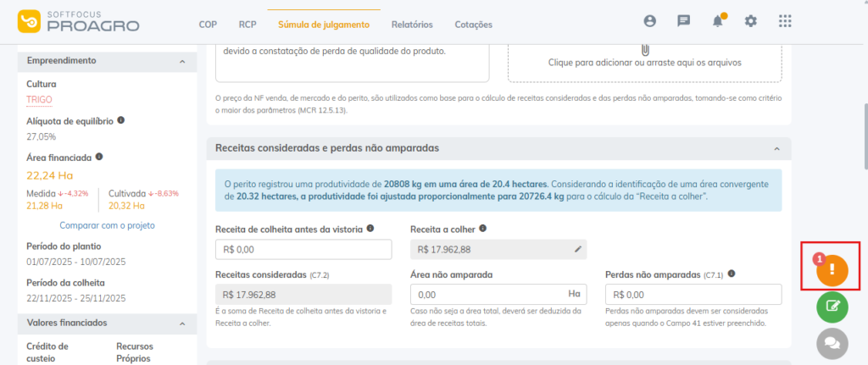Click the Área não amparada input field
868x365 pixels.
(487, 294)
